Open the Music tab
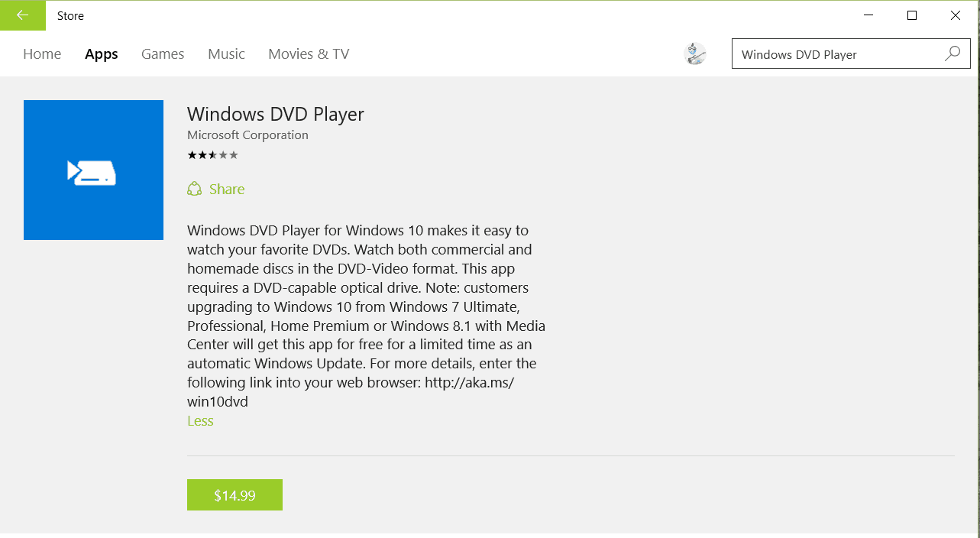980x538 pixels. pos(226,54)
